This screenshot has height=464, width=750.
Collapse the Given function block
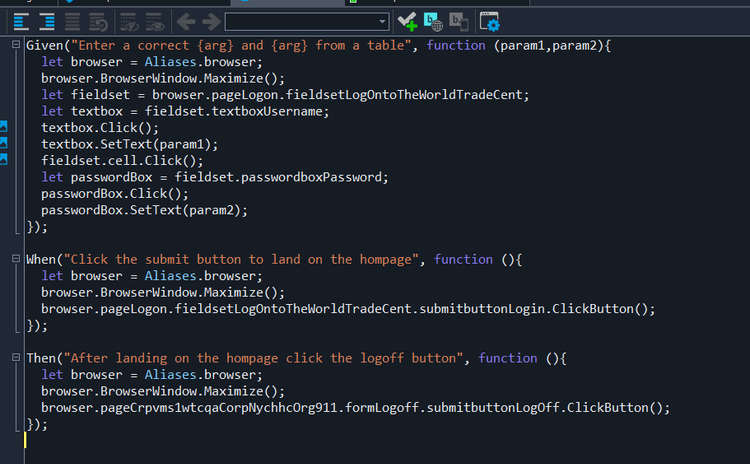point(16,44)
